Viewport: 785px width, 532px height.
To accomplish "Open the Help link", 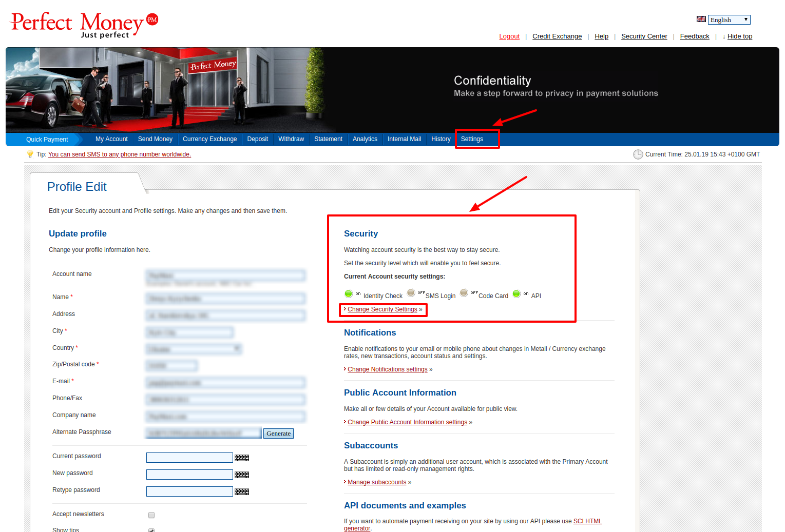I will pos(601,36).
